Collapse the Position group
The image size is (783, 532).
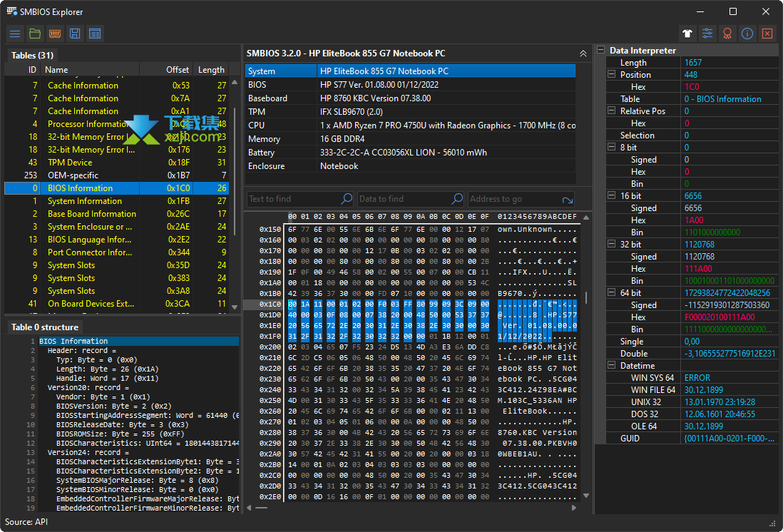pos(611,74)
